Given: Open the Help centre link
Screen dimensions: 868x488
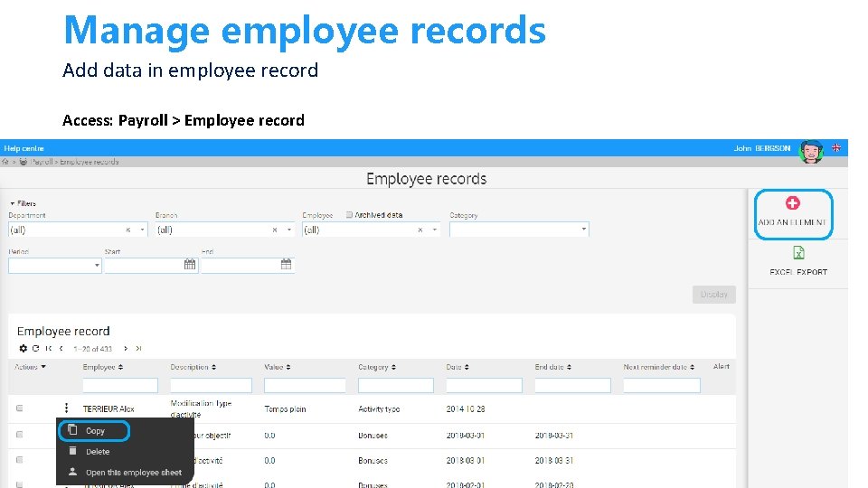Looking at the screenshot, I should tap(24, 148).
